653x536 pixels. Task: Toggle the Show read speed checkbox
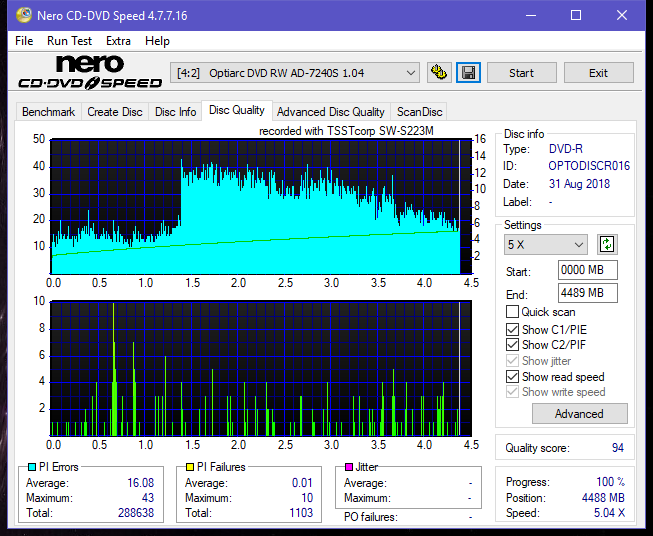pyautogui.click(x=512, y=376)
